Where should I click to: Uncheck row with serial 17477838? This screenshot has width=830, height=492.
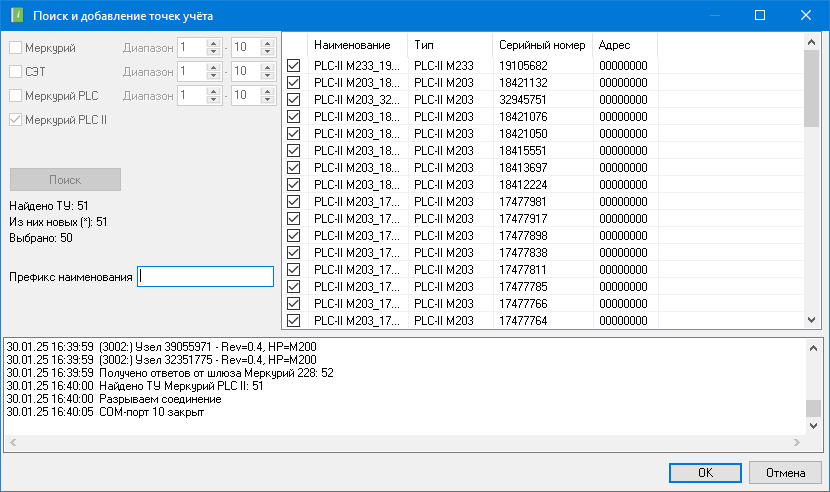click(293, 253)
